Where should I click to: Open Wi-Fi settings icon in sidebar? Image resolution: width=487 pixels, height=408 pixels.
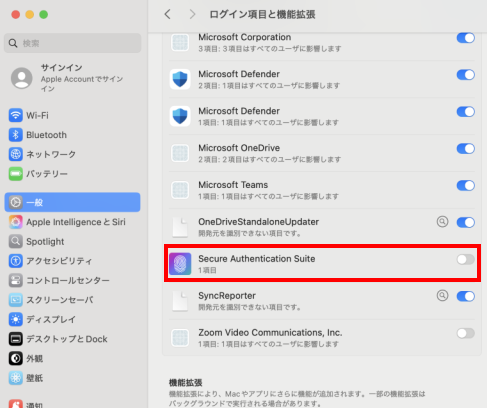(x=16, y=115)
